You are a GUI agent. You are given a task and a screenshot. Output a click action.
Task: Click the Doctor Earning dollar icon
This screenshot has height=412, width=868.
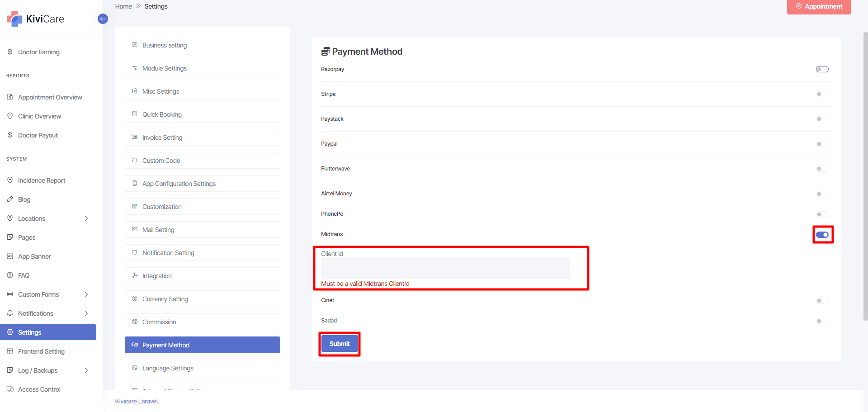click(x=10, y=52)
